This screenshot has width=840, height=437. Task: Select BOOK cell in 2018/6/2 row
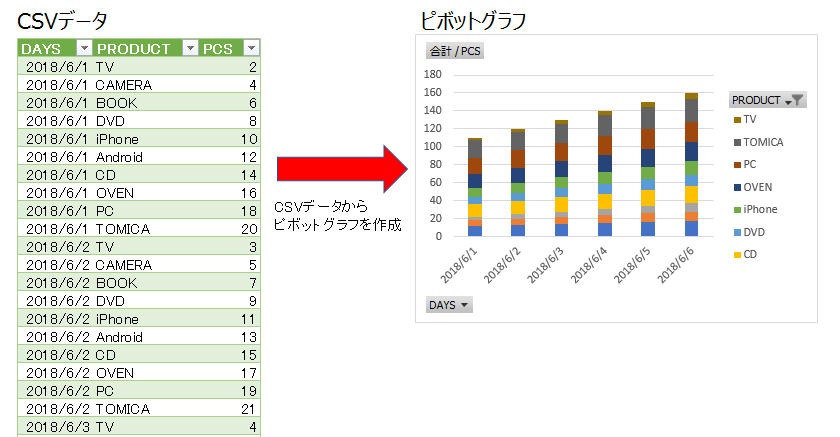click(146, 283)
